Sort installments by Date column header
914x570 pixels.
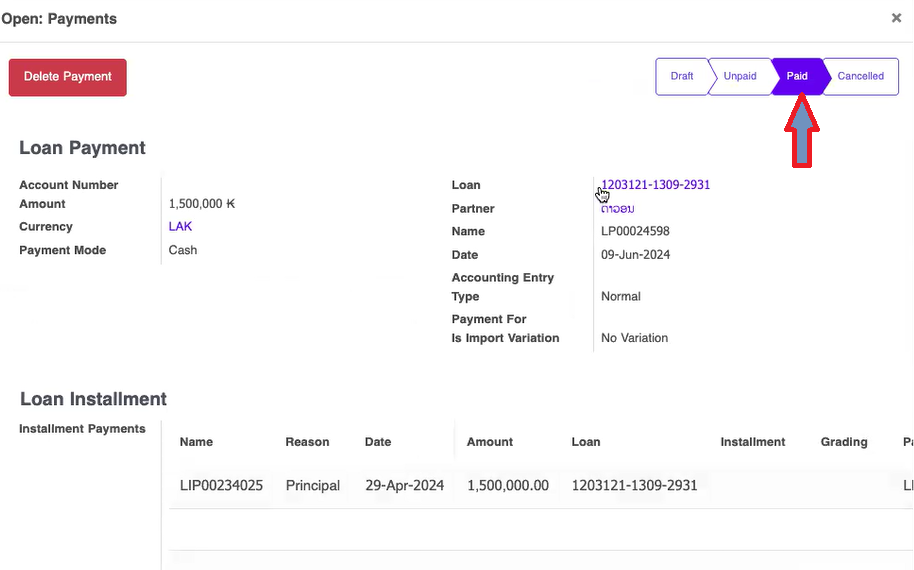click(x=378, y=442)
